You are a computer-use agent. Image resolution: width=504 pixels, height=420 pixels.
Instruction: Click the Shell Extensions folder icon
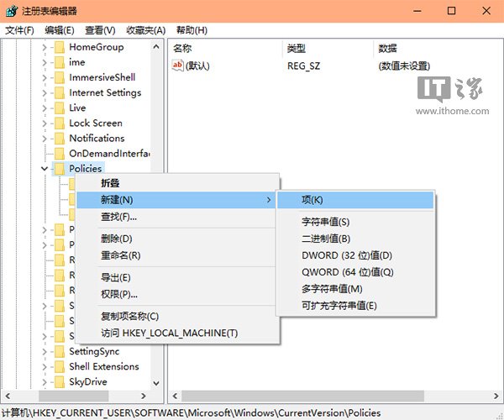click(60, 366)
